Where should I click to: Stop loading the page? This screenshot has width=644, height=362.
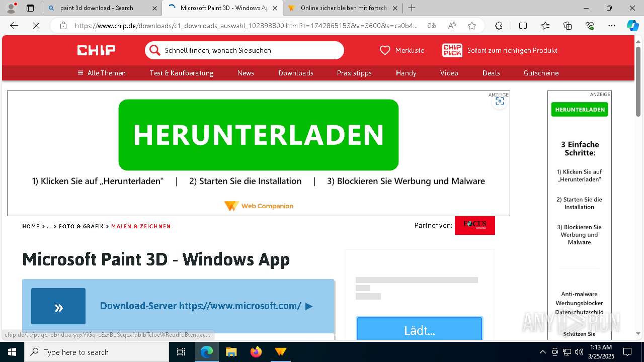36,26
